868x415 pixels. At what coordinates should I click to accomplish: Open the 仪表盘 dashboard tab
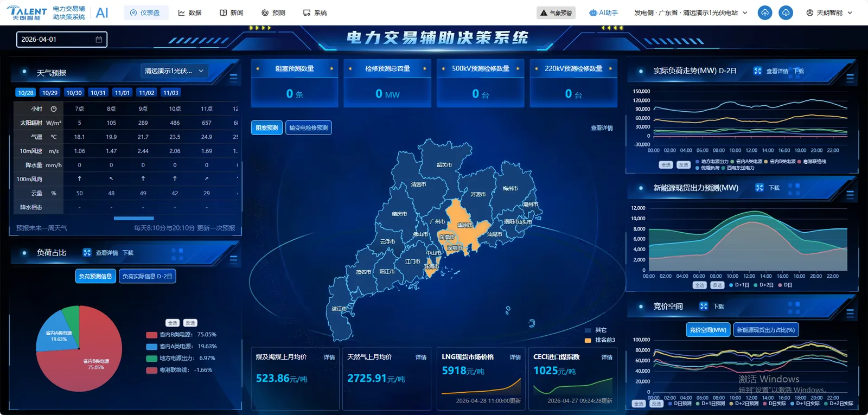point(145,12)
